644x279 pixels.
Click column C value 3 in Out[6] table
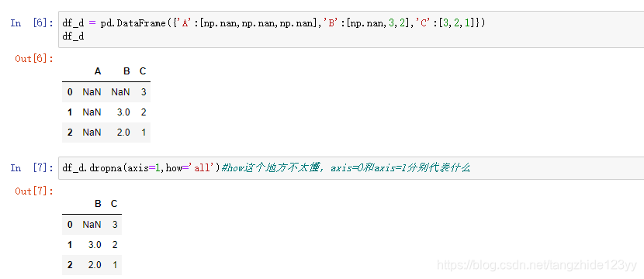pos(144,92)
